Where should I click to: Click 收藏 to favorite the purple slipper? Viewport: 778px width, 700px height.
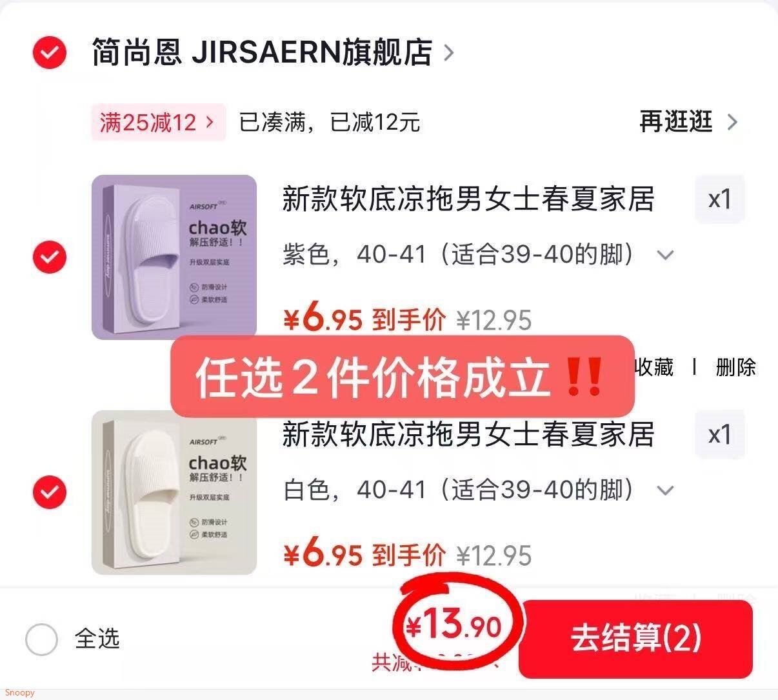tap(654, 367)
